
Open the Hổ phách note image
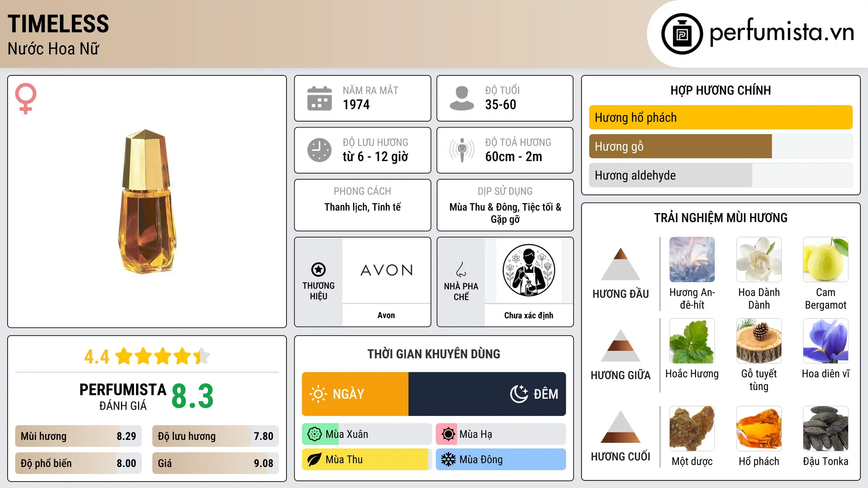click(759, 429)
